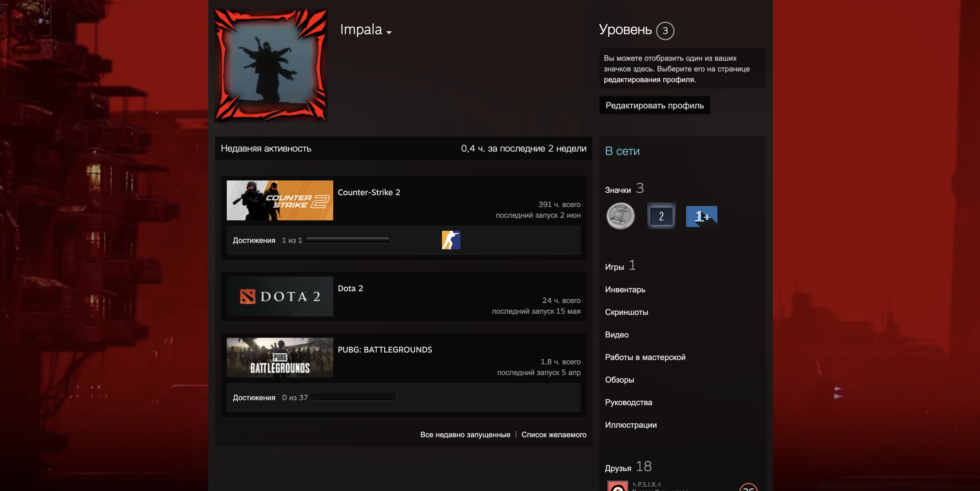Screen dimensions: 980x491
Task: Open Список желаемого wishlist link
Action: click(554, 434)
